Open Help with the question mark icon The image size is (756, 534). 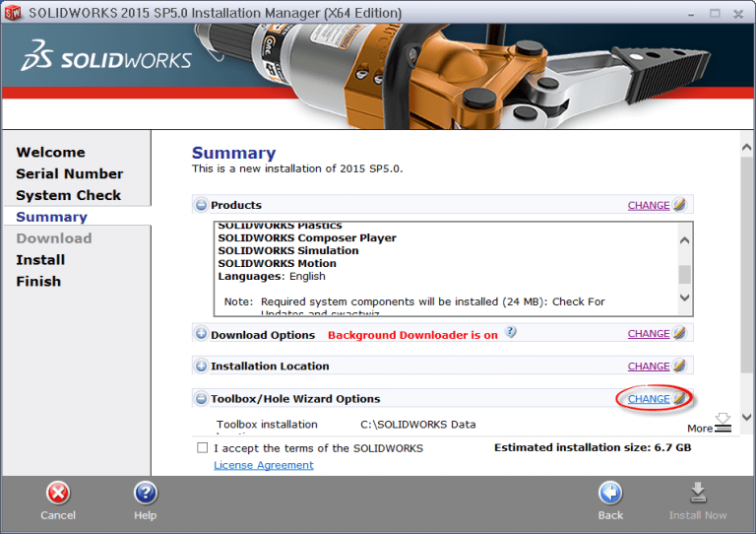tap(145, 494)
